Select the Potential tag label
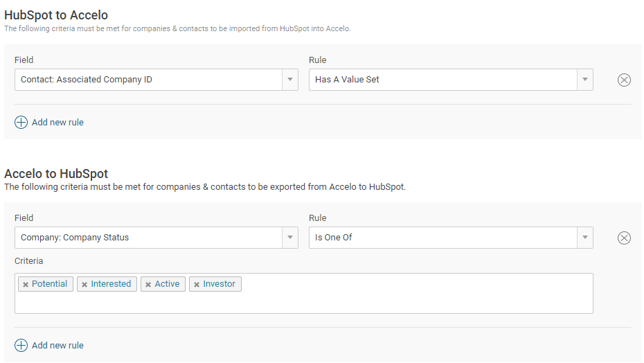The image size is (644, 363). tap(49, 284)
